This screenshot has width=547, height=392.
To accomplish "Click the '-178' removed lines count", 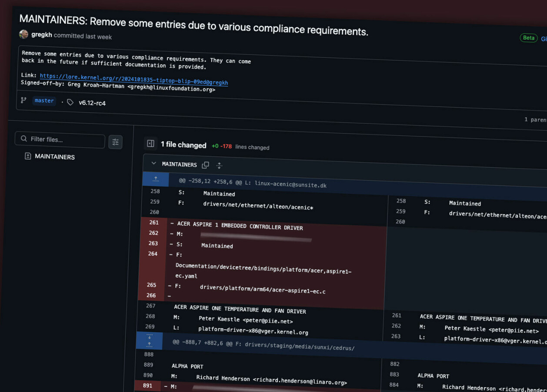I will pyautogui.click(x=226, y=146).
